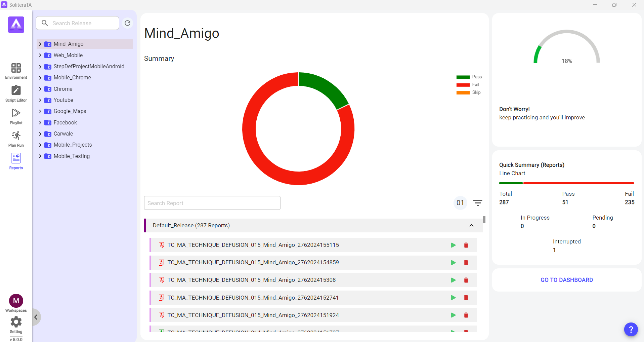Run report ending 2762024154859
This screenshot has width=644, height=342.
coord(453,263)
